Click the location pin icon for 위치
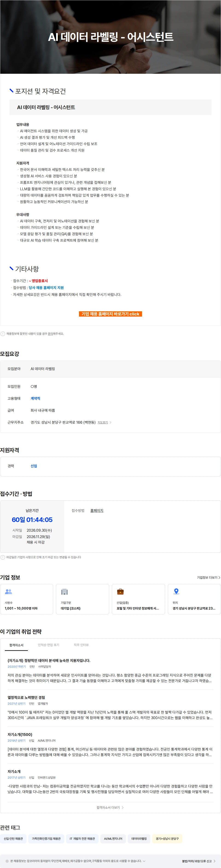The height and width of the screenshot is (868, 221). [176, 591]
